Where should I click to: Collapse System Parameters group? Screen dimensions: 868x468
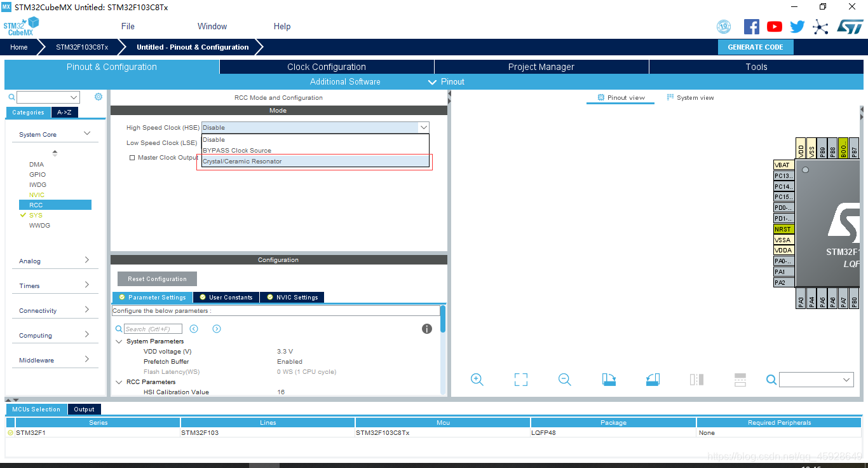click(119, 341)
